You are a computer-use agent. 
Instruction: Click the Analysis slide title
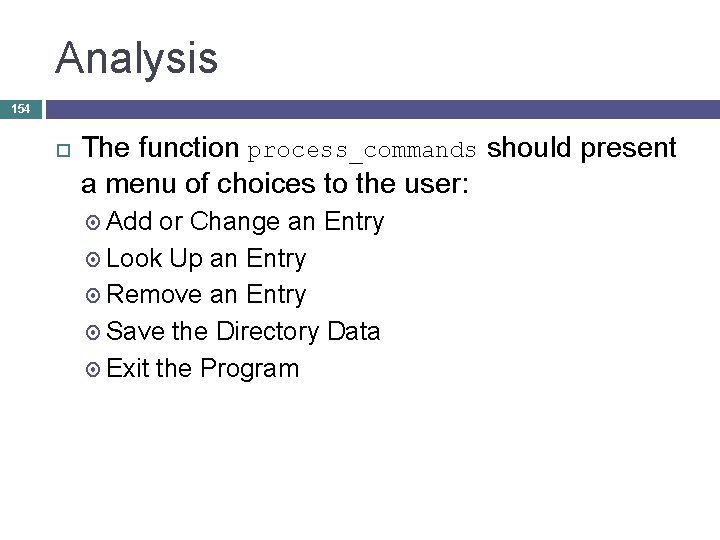tap(137, 57)
